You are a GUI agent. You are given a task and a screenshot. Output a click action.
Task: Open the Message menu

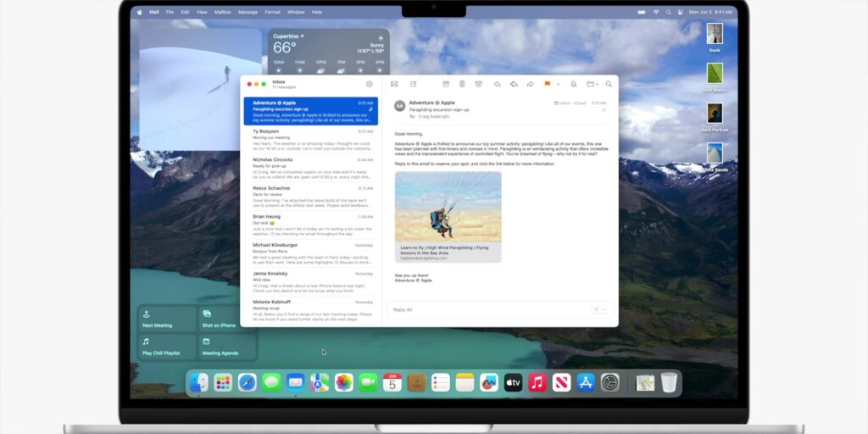[x=248, y=12]
